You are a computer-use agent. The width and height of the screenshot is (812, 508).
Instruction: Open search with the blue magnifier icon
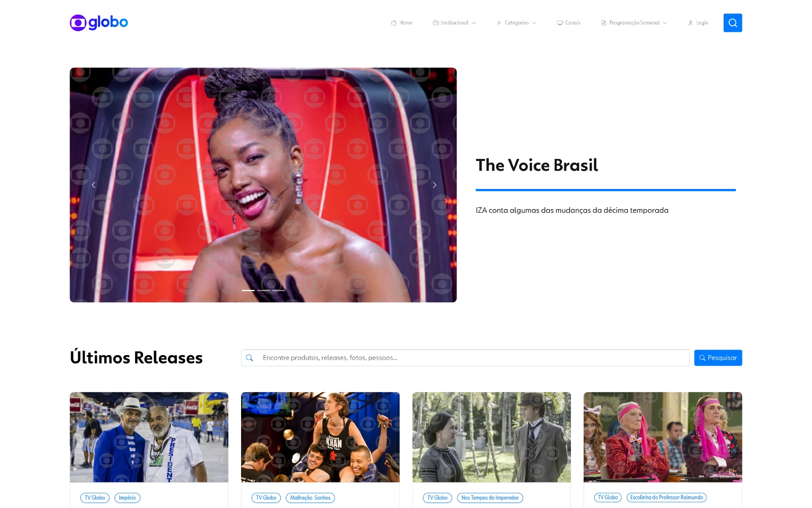[x=732, y=23]
